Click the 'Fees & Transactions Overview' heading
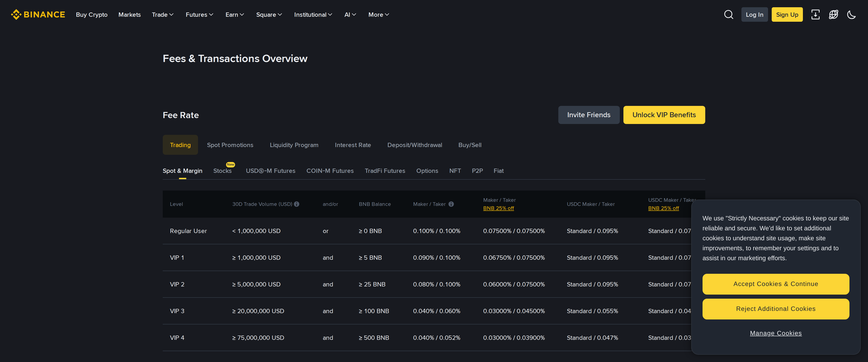868x362 pixels. coord(235,58)
